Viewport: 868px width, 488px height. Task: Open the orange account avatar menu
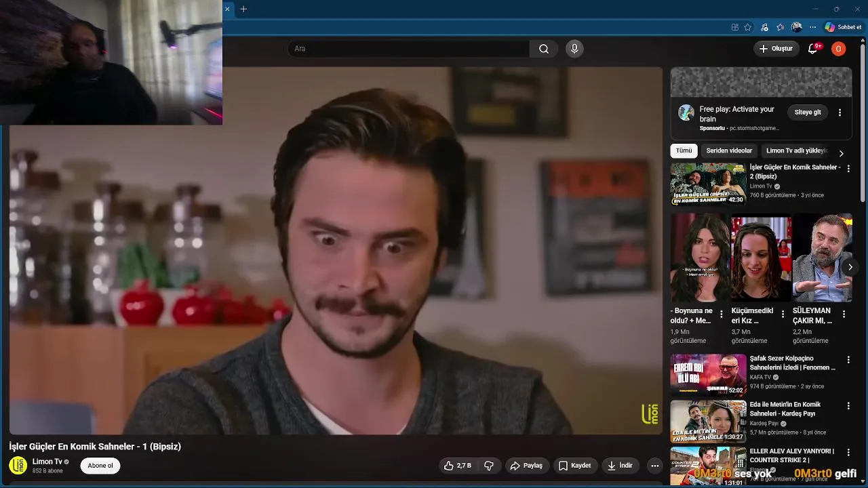click(838, 49)
